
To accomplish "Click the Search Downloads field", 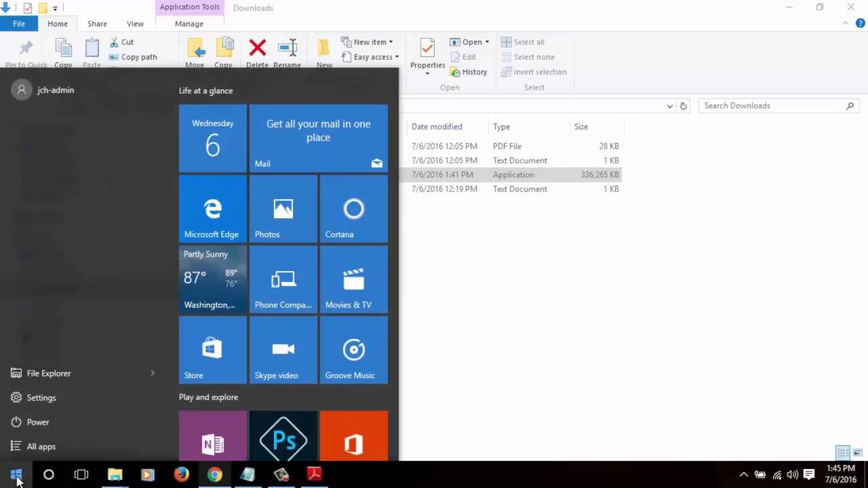I will (x=779, y=106).
